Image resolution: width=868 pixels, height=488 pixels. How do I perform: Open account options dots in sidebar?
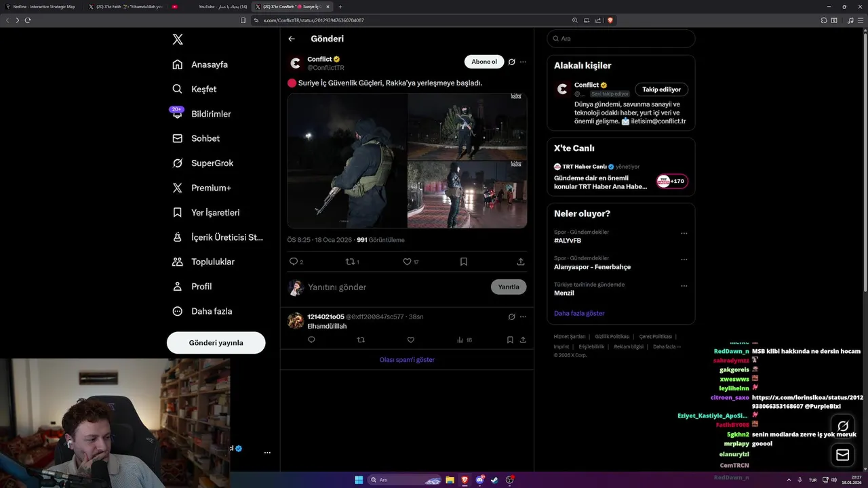click(x=267, y=452)
